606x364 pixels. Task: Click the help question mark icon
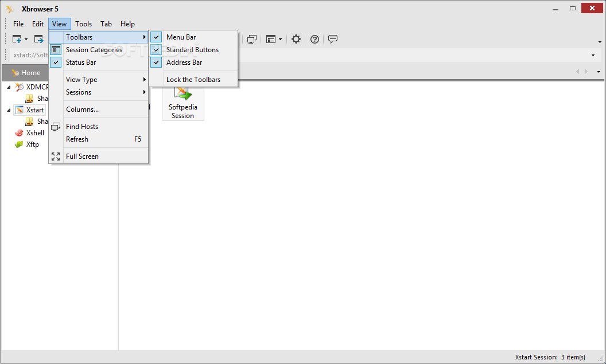(x=314, y=39)
